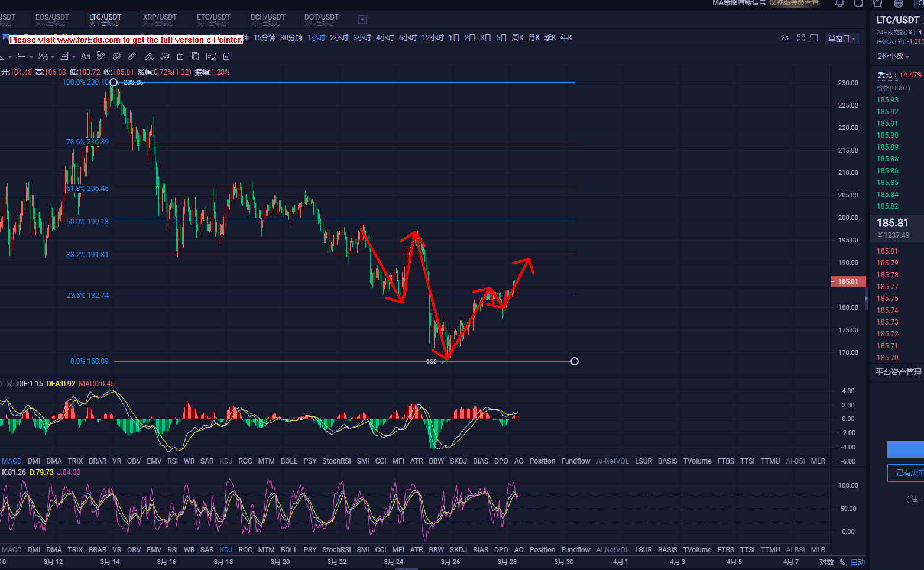Click the Fibonacci 0.0% endpoint handle at 168
Viewport: 924px width, 570px height.
575,361
